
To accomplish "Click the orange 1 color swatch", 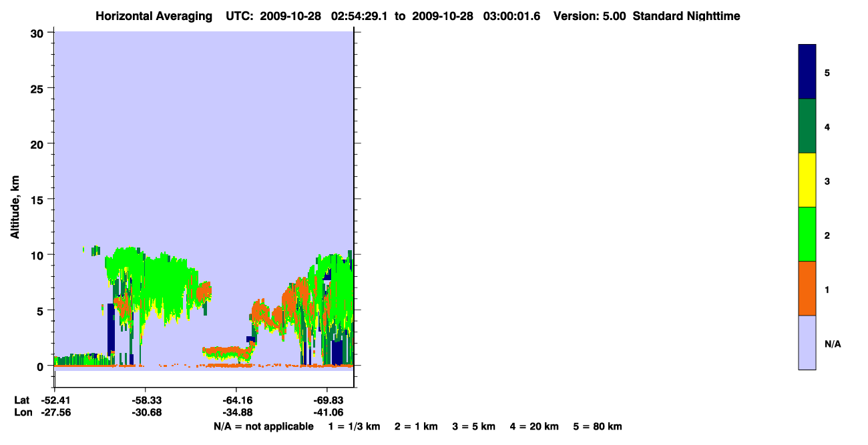I will point(807,288).
